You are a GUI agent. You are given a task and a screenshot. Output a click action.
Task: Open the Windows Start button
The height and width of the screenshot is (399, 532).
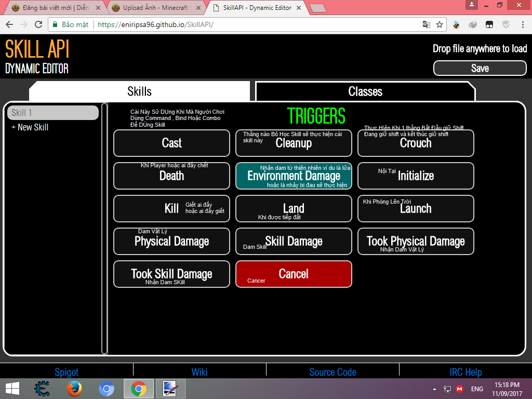12,389
